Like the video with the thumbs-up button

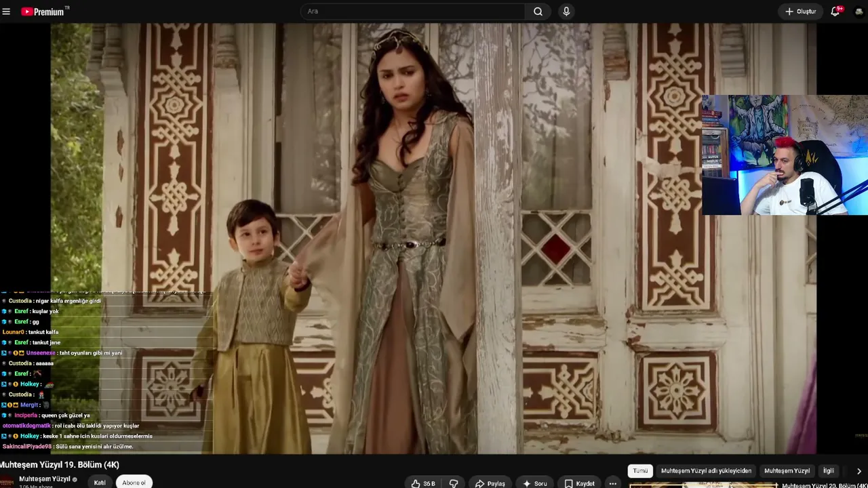tap(423, 483)
